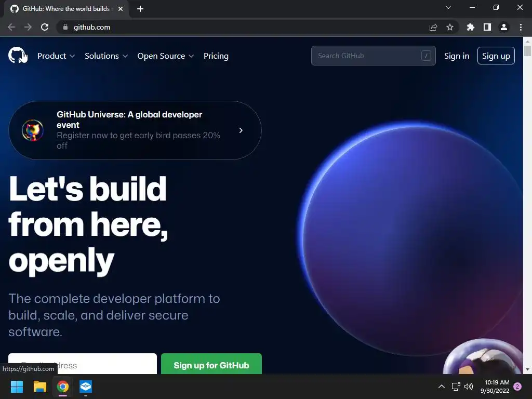The width and height of the screenshot is (532, 399).
Task: Click the network icon in system tray
Action: pos(456,387)
